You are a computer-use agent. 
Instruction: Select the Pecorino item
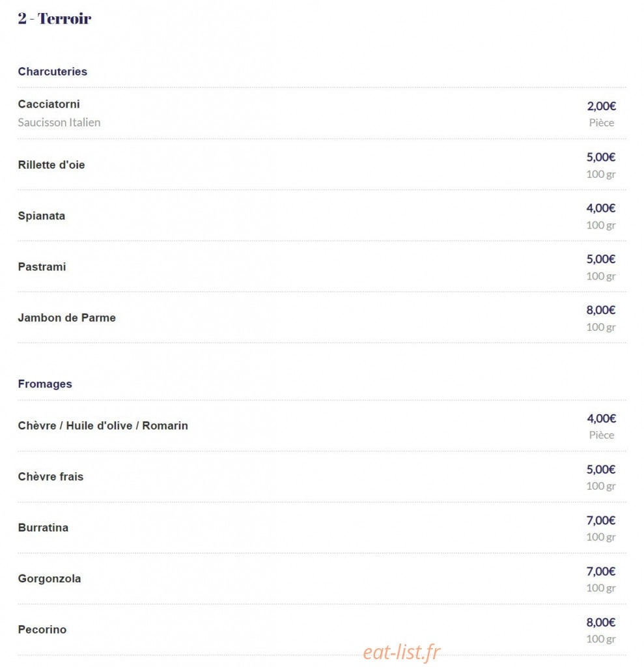[42, 630]
